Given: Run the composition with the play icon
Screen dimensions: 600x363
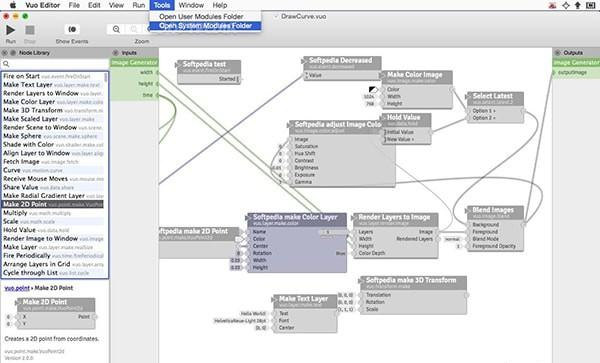Looking at the screenshot, I should click(x=10, y=30).
